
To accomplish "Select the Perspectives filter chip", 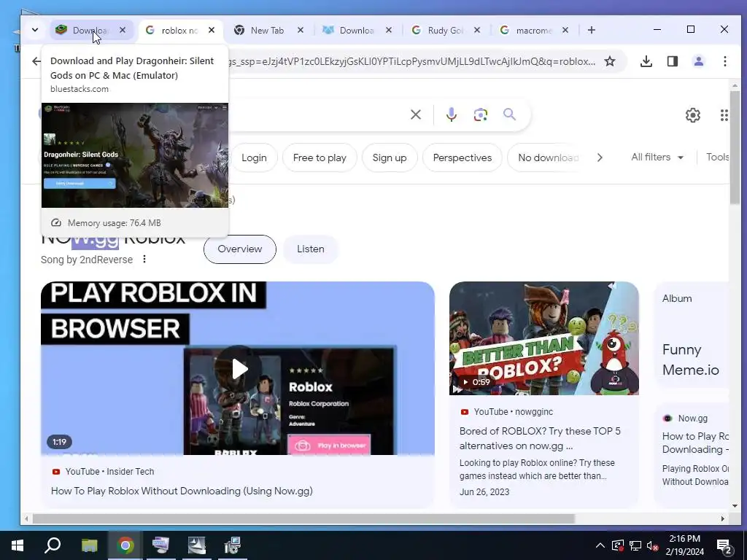I will point(462,157).
